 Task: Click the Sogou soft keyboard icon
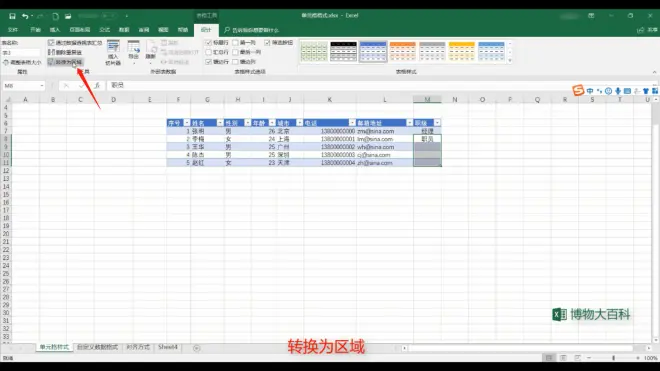627,91
